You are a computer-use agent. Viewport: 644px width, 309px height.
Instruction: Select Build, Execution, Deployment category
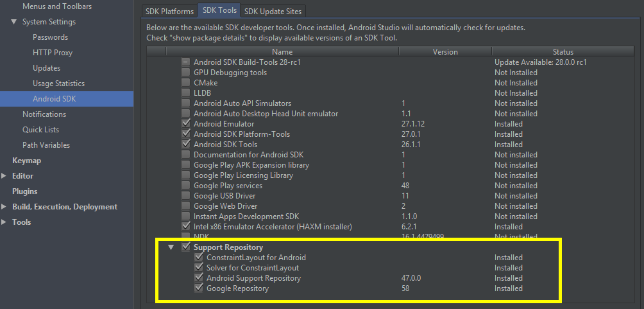tap(65, 207)
